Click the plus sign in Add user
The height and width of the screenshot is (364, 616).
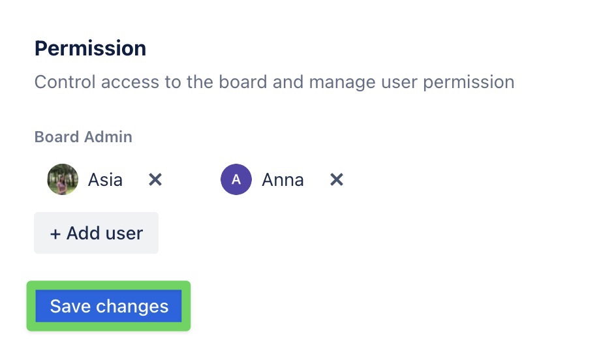[55, 233]
